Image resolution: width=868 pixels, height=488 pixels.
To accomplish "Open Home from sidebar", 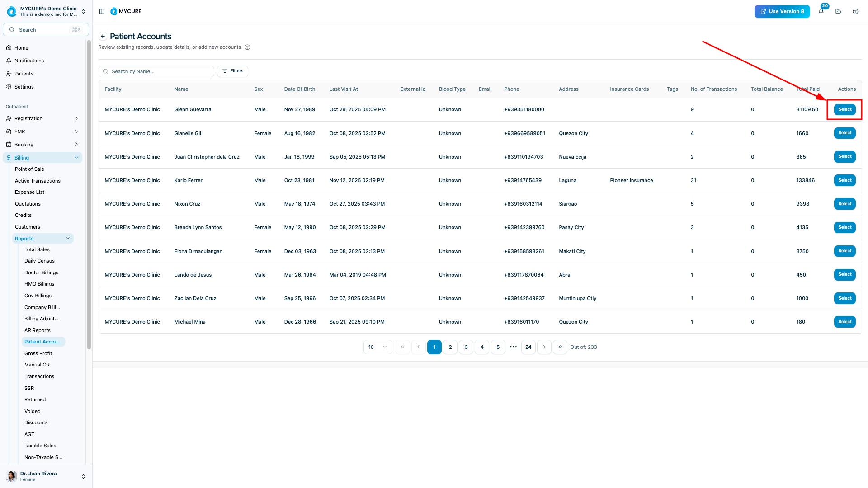I will (x=21, y=48).
